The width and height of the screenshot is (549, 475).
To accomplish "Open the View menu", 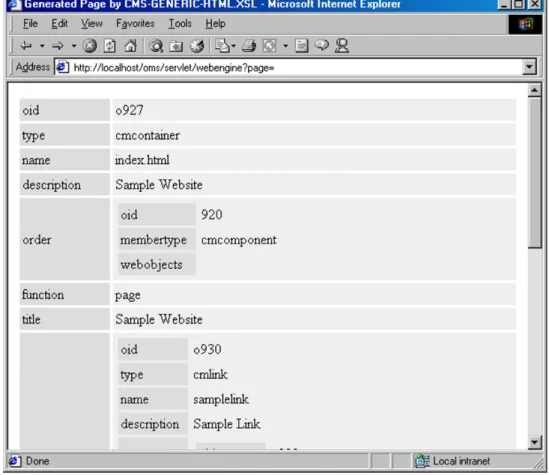I will [92, 23].
